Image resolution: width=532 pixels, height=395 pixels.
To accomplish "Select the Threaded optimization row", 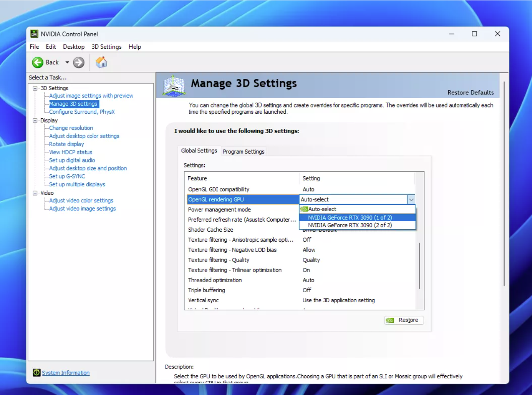I will pyautogui.click(x=300, y=280).
